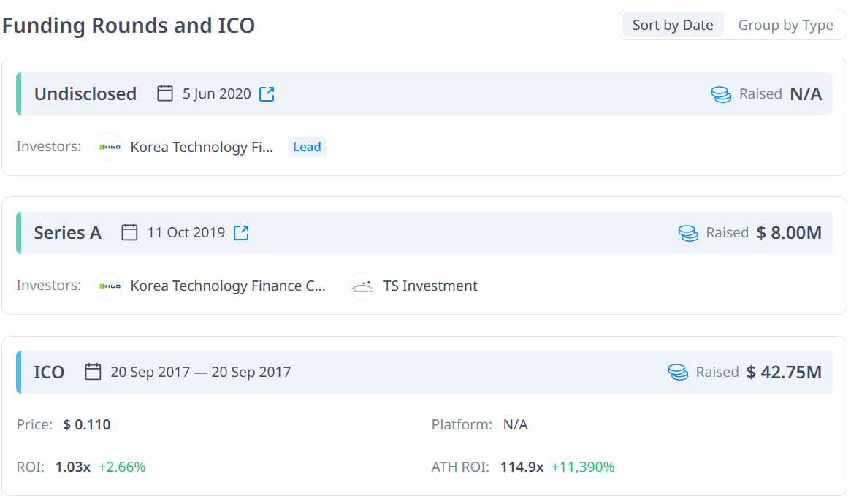
Task: Open the TS Investment investor link
Action: pos(430,286)
